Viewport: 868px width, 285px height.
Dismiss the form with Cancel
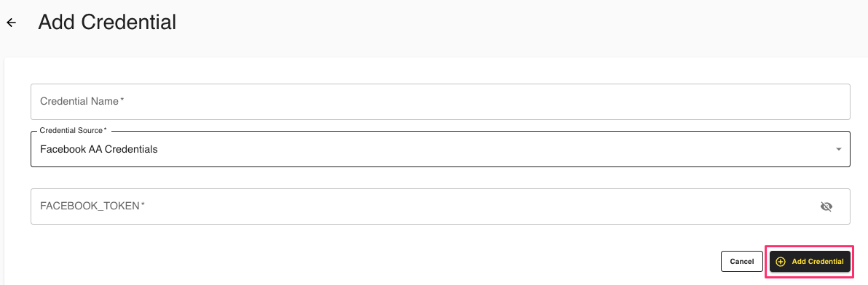pyautogui.click(x=742, y=261)
